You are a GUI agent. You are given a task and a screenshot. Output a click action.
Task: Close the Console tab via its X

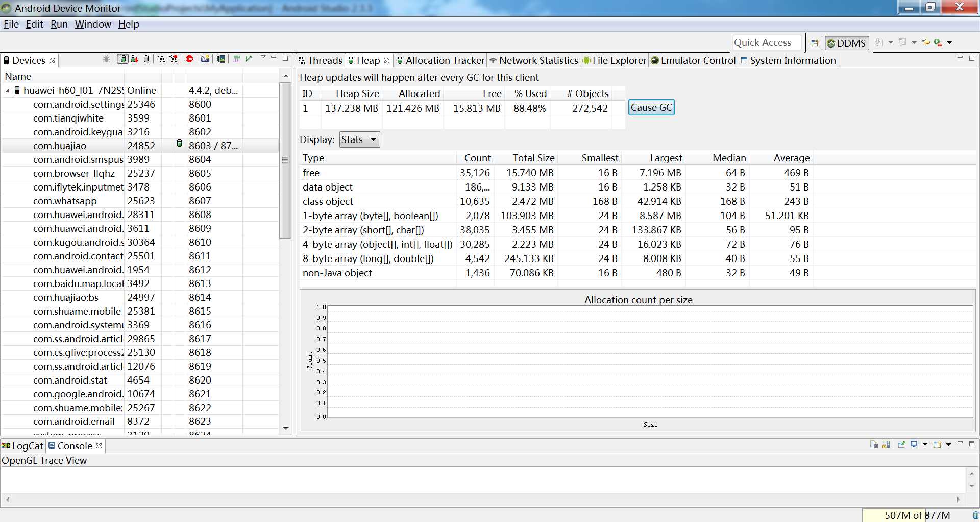click(99, 446)
